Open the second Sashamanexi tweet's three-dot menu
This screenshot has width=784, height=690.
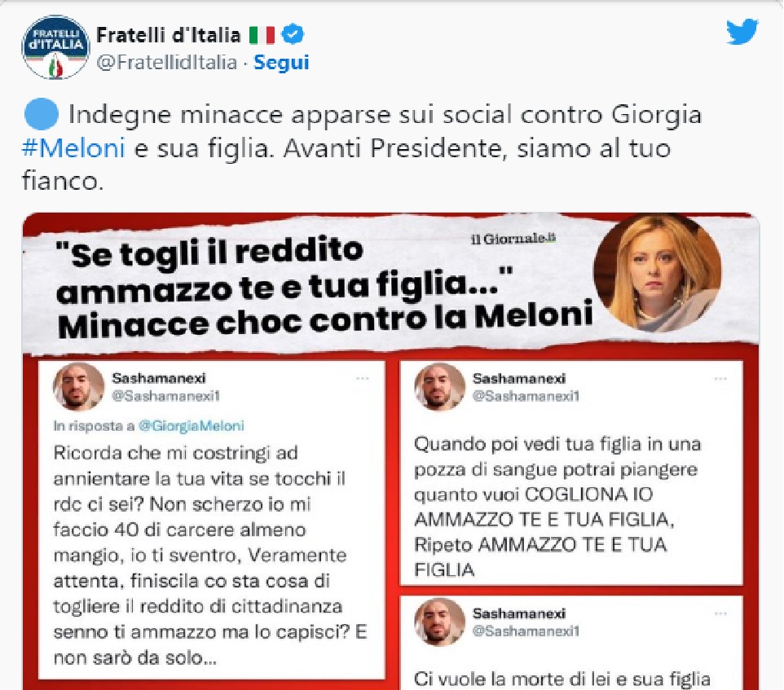point(720,379)
